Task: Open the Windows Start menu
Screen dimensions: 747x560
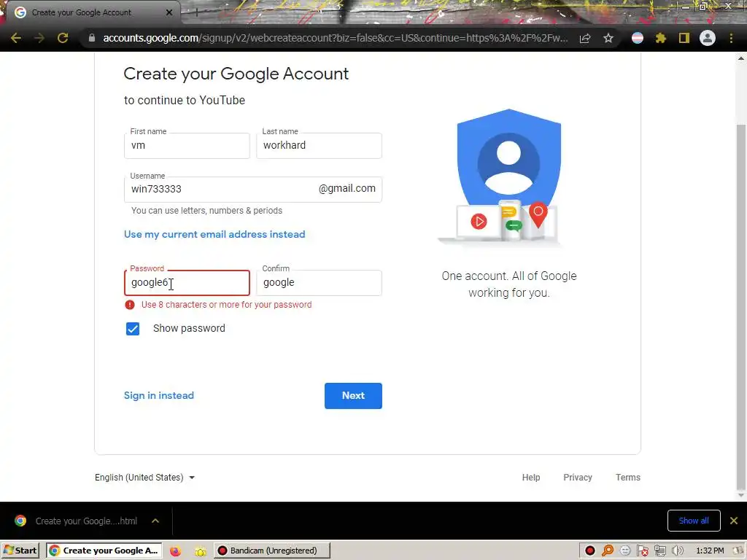Action: [x=20, y=551]
